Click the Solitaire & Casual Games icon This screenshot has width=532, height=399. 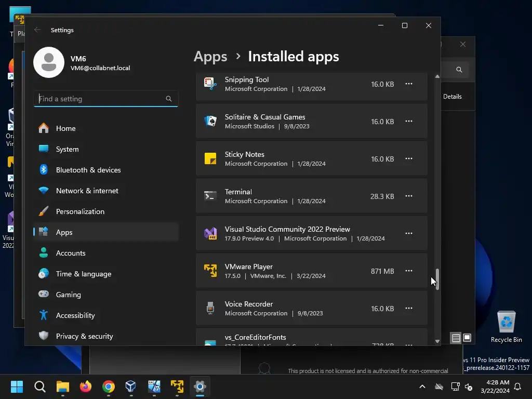coord(210,121)
